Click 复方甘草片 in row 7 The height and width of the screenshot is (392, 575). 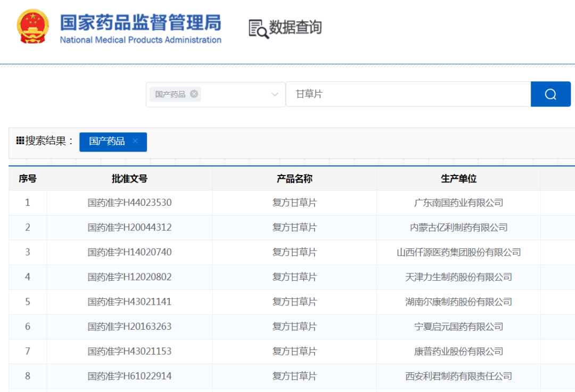click(294, 352)
